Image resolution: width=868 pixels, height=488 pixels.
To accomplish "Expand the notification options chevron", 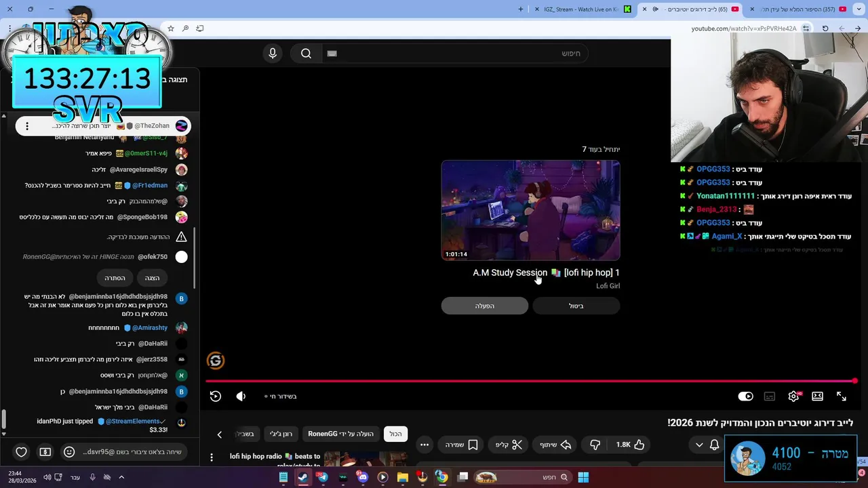I will click(x=699, y=445).
